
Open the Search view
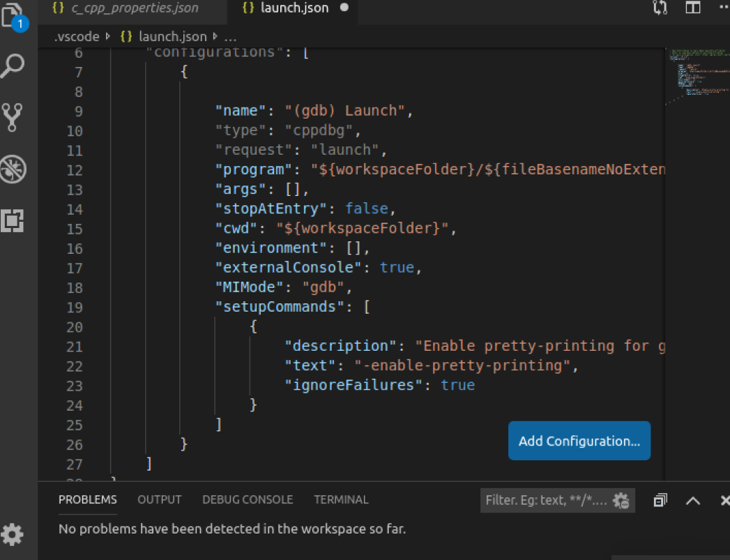pos(13,66)
